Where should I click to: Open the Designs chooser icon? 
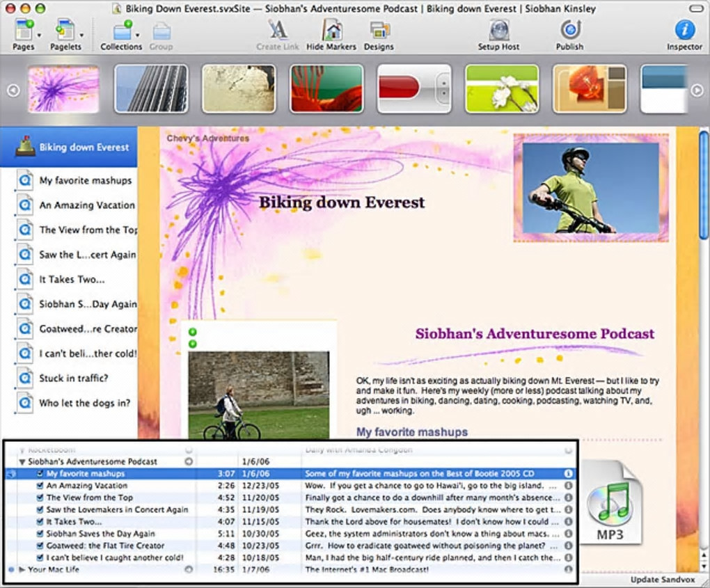coord(379,35)
